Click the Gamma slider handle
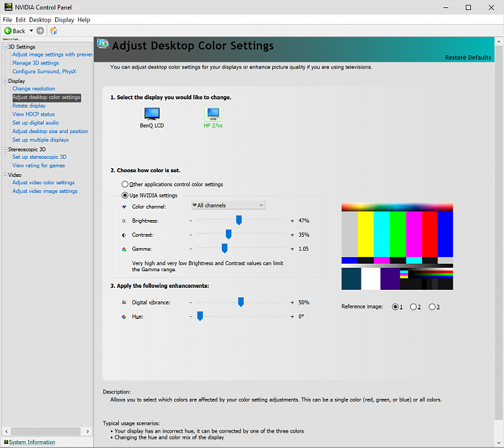The width and height of the screenshot is (504, 448). tap(224, 248)
